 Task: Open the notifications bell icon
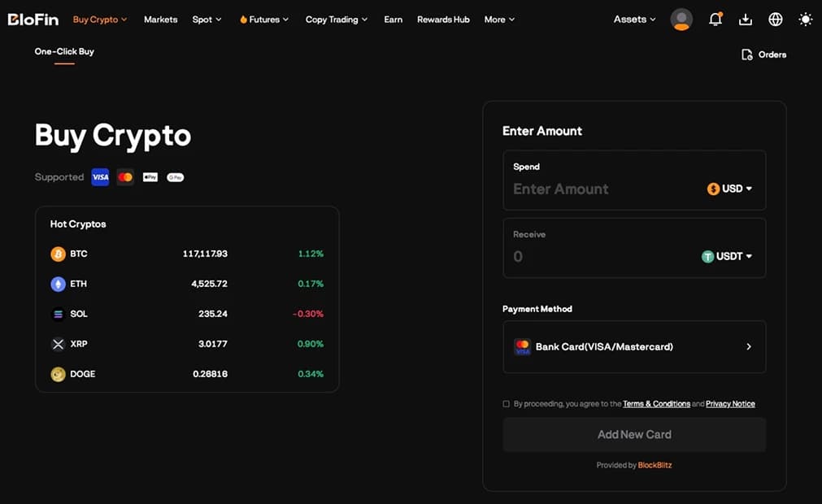[715, 20]
